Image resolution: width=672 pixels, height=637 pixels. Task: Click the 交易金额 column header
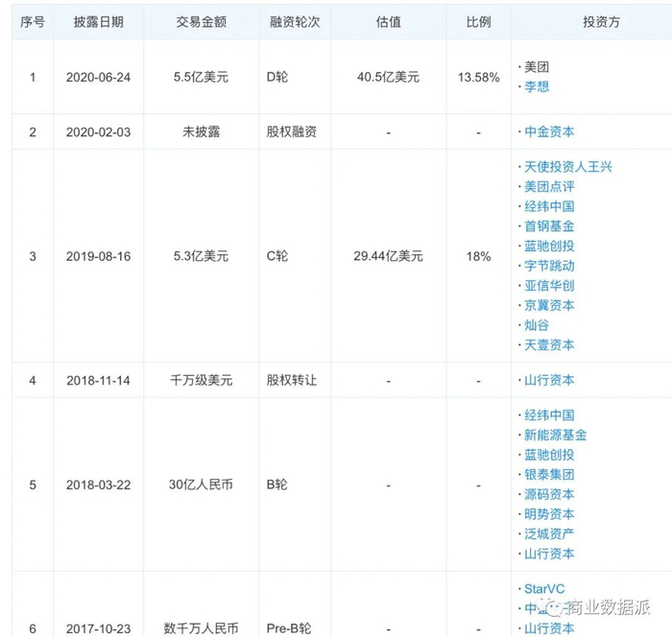[201, 22]
